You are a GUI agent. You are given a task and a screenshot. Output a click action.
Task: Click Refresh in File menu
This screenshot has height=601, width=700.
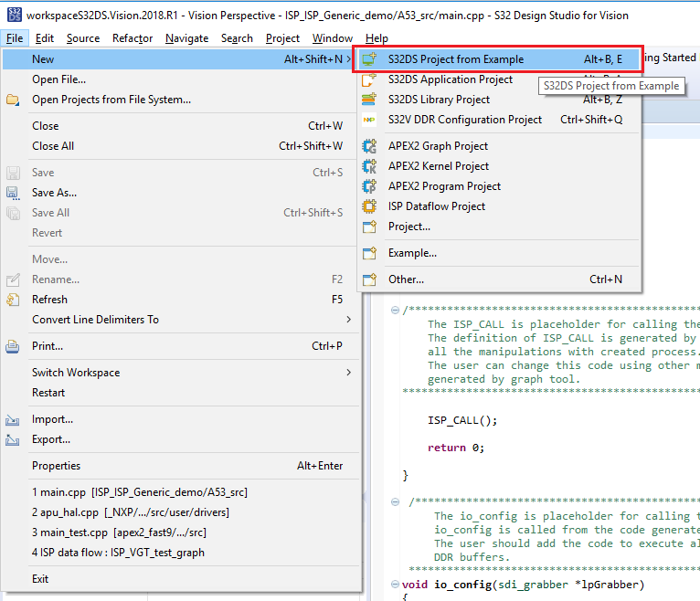click(x=181, y=300)
